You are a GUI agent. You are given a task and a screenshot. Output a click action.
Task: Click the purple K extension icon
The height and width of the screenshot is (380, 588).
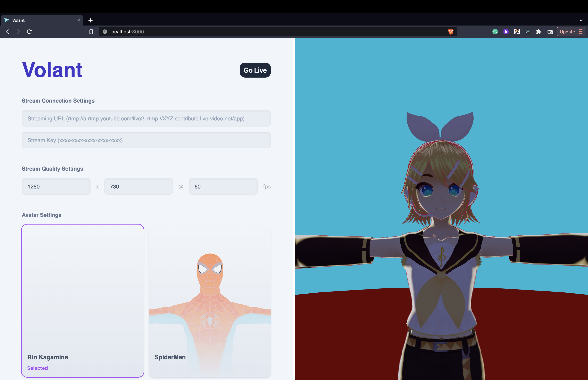(506, 32)
